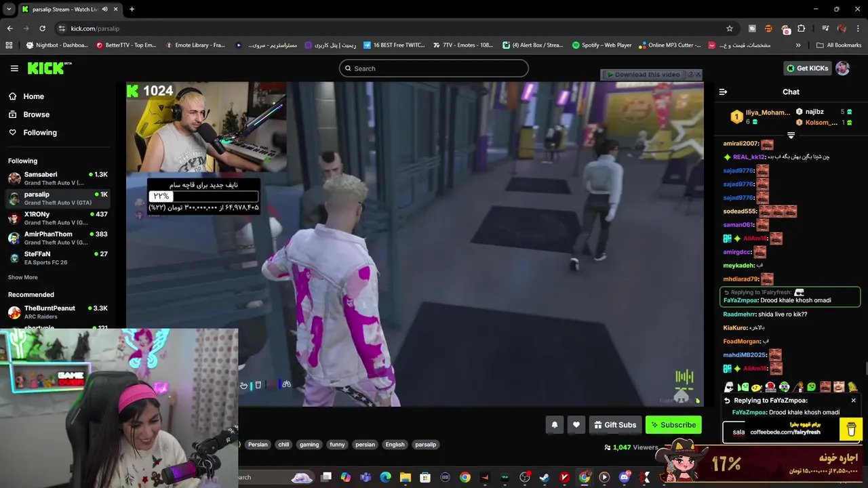
Task: Select the capitalized Persian tag
Action: coord(258,445)
